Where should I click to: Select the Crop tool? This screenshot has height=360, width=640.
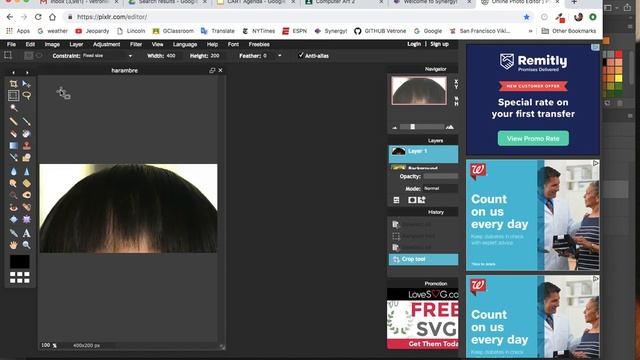(13, 84)
